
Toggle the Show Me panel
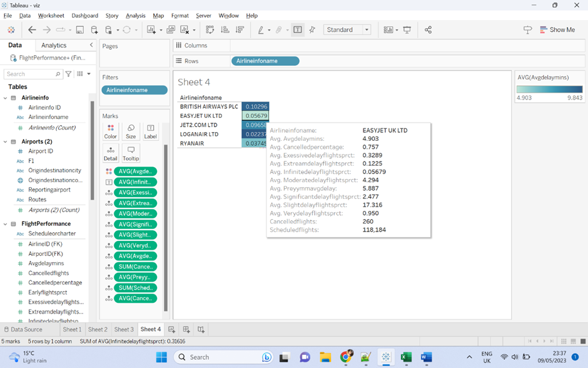pos(557,29)
